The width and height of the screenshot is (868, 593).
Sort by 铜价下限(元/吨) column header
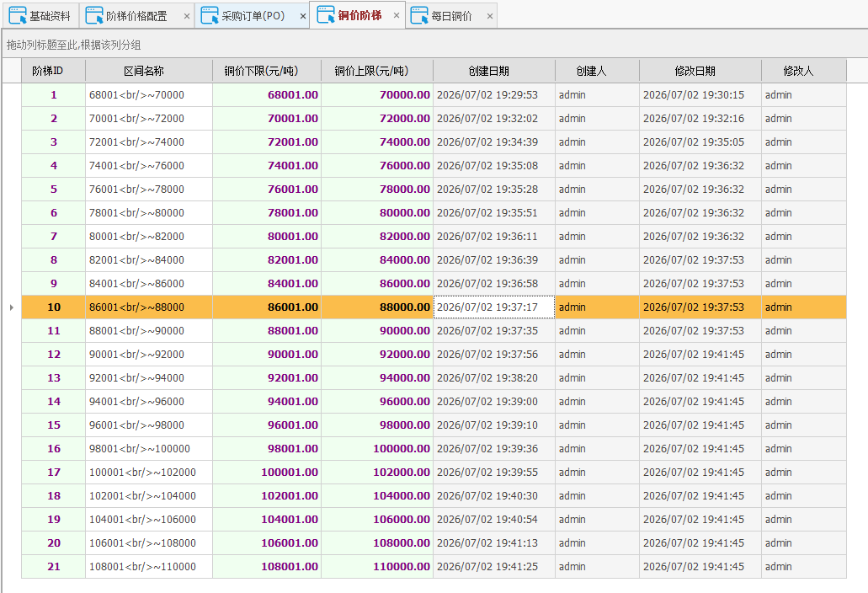click(x=267, y=71)
